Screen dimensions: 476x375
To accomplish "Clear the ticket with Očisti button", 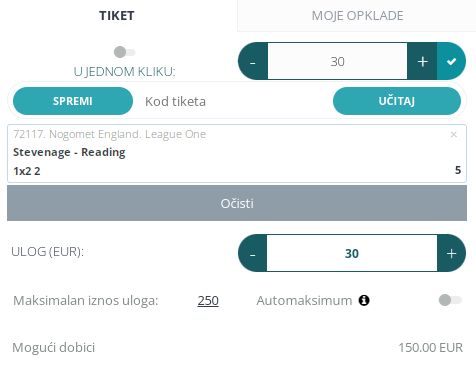I will pos(237,203).
